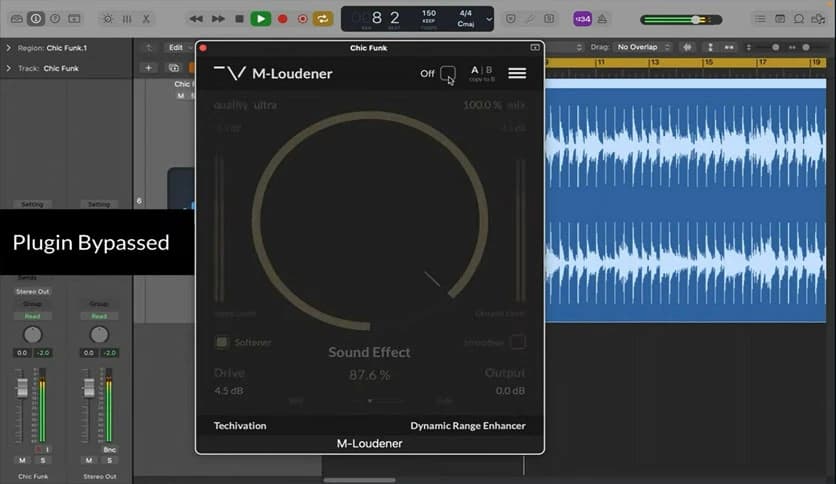Show the Mixer faders icon
Viewport: 836px width, 484px height.
click(127, 19)
